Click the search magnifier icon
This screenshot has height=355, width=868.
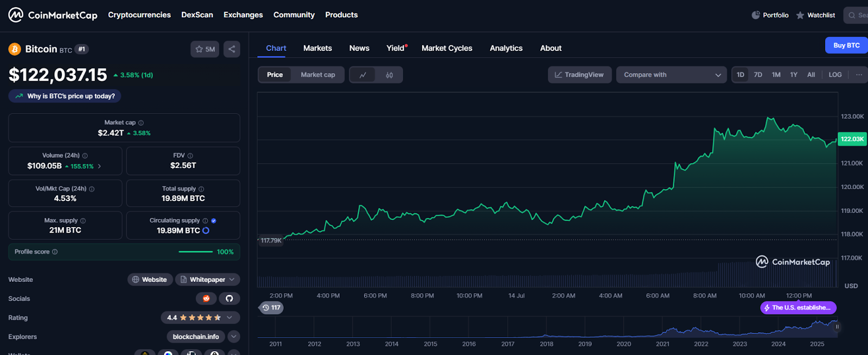coord(852,15)
